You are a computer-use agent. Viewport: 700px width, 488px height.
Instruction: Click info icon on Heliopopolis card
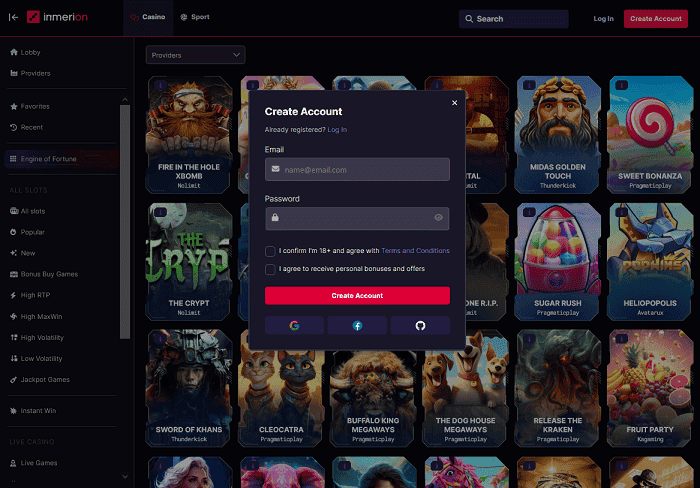(621, 212)
